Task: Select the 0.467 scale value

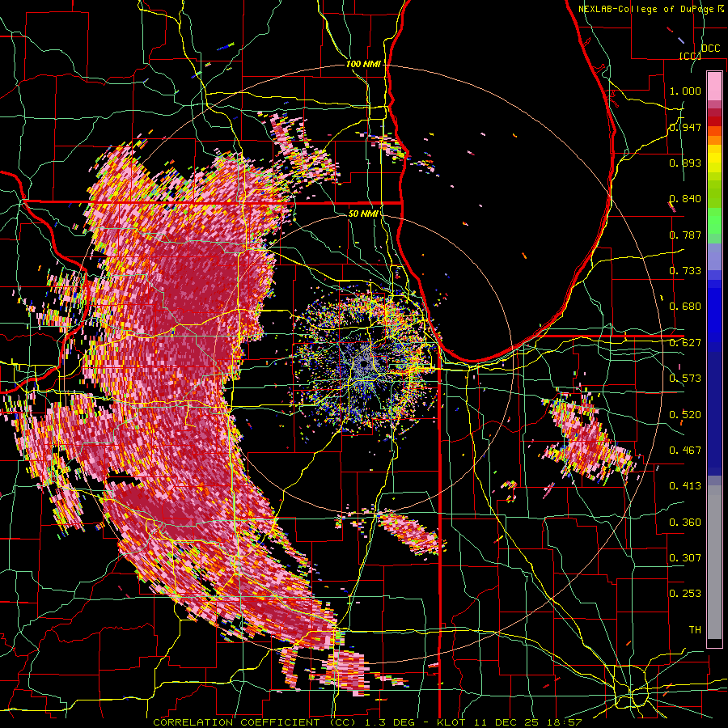Action: pyautogui.click(x=685, y=450)
